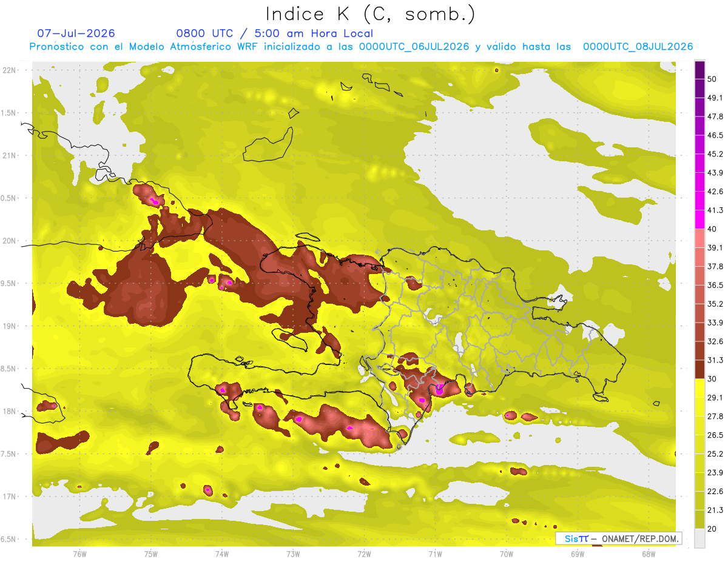Screen dimensions: 728x562
Task: Click the '68W' longitude axis label
Action: (x=649, y=554)
